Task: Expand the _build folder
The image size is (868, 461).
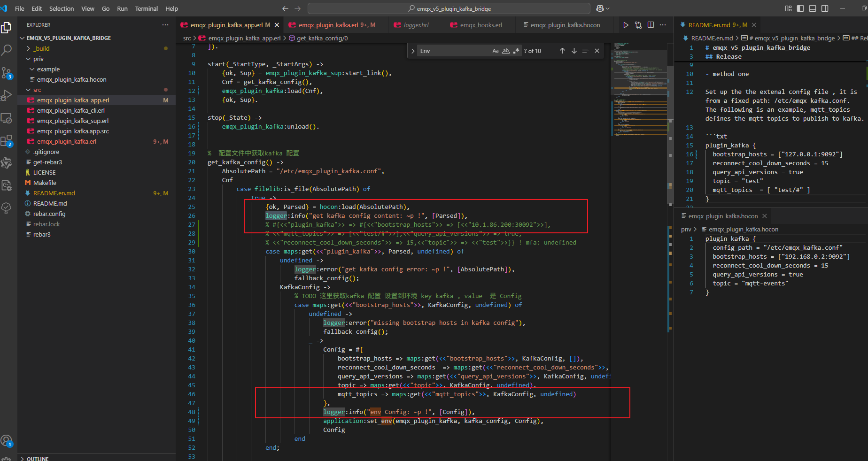Action: 42,48
